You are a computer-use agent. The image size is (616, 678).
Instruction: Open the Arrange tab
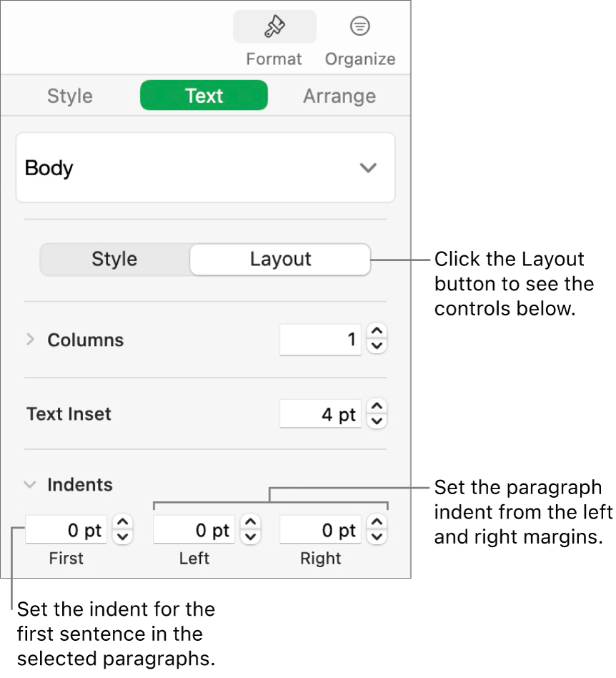click(339, 95)
